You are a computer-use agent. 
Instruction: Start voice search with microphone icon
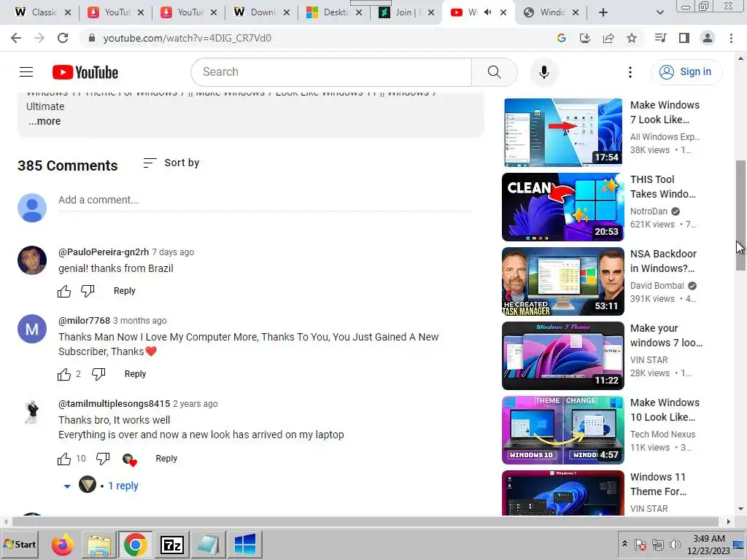(x=543, y=72)
